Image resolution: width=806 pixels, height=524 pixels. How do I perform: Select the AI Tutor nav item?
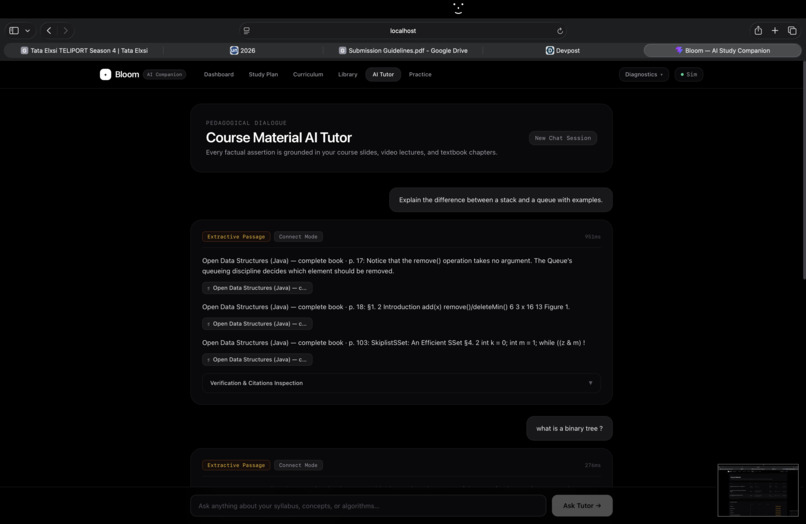pos(383,75)
